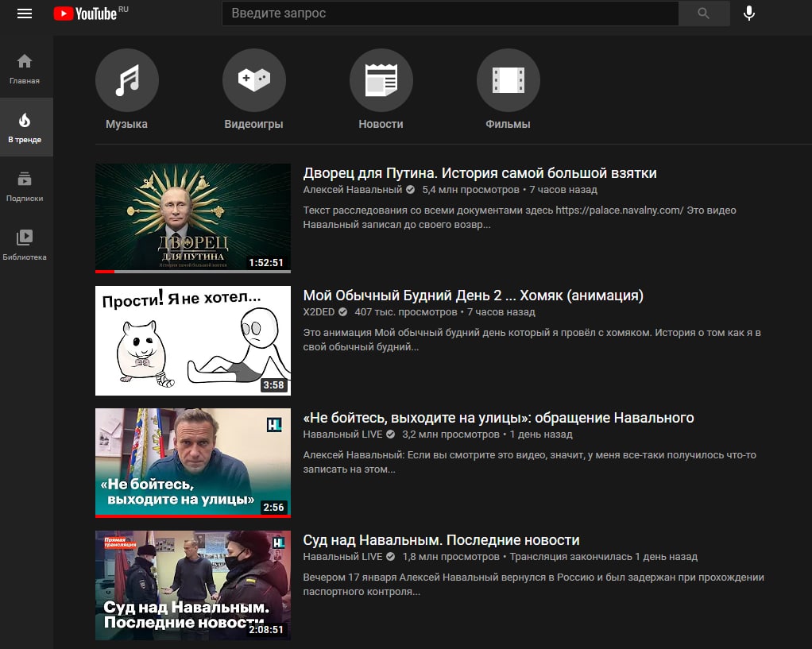Viewport: 812px width, 649px height.
Task: Open title 'Дворец для Путина. История самой большой взятки'
Action: pyautogui.click(x=480, y=173)
